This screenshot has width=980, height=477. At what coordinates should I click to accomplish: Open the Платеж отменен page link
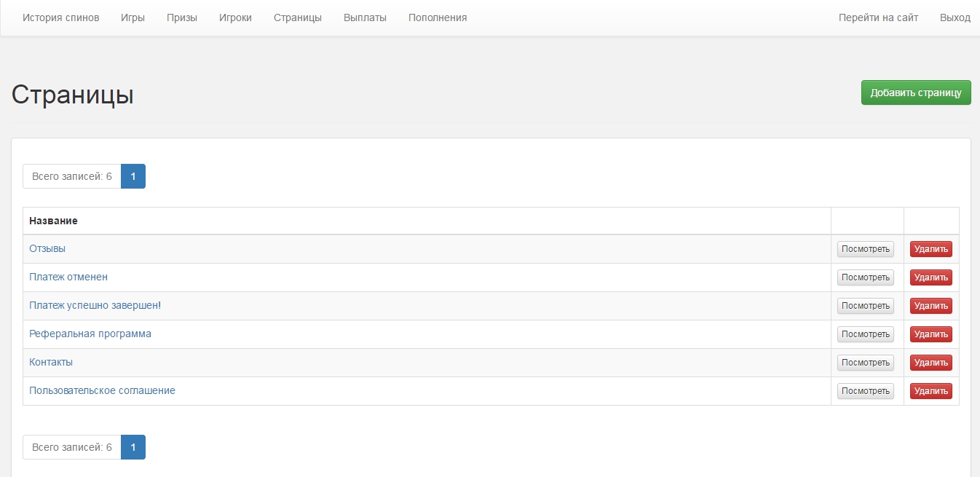point(68,277)
